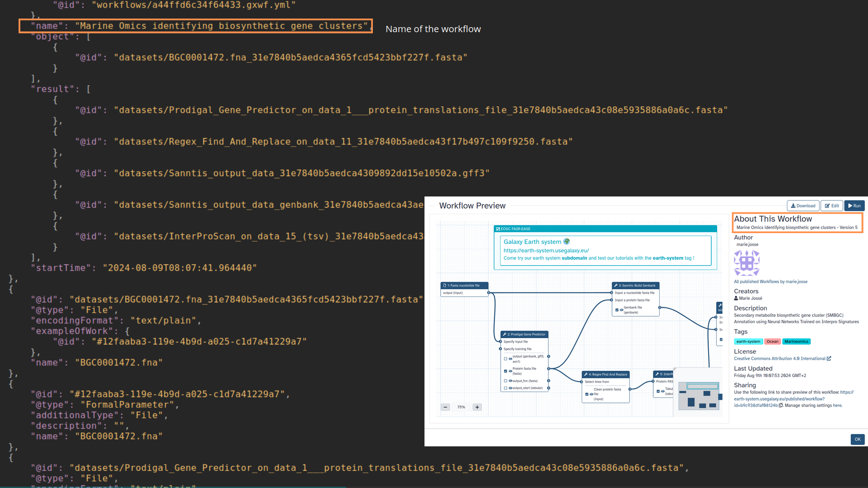Image resolution: width=868 pixels, height=488 pixels.
Task: Click the person icon beside Marie Jossé
Action: [736, 298]
